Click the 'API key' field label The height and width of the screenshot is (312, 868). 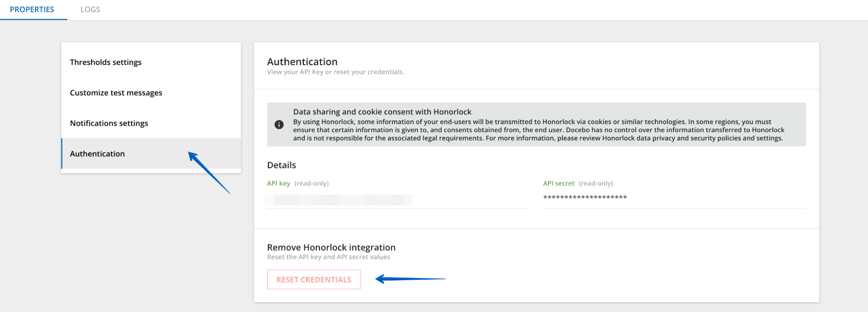pos(278,183)
